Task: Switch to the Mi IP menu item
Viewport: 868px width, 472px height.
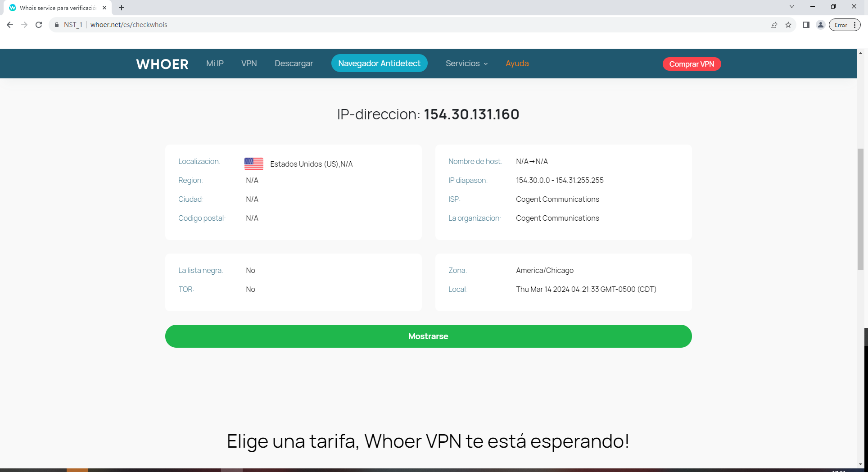Action: coord(214,64)
